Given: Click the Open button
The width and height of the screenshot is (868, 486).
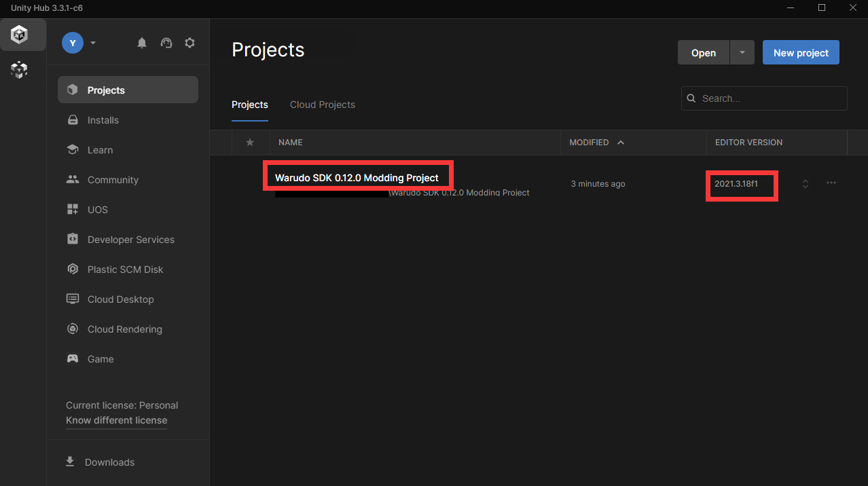Looking at the screenshot, I should pyautogui.click(x=704, y=52).
